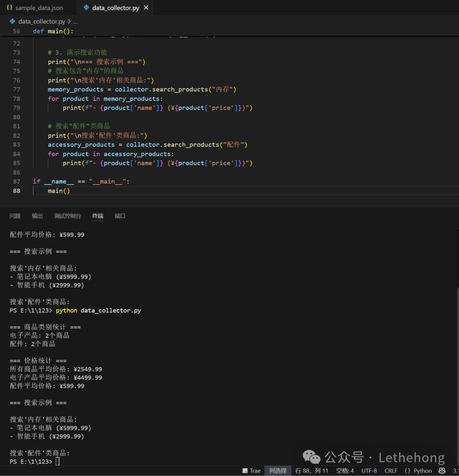Click terminal line '电子产品: 2个商品'
459x476 pixels.
40,336
